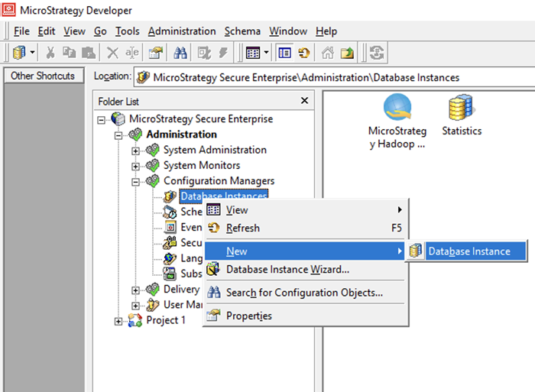Open the view mode dropdown arrow in toolbar
Viewport: 535px width, 392px height.
(x=267, y=53)
